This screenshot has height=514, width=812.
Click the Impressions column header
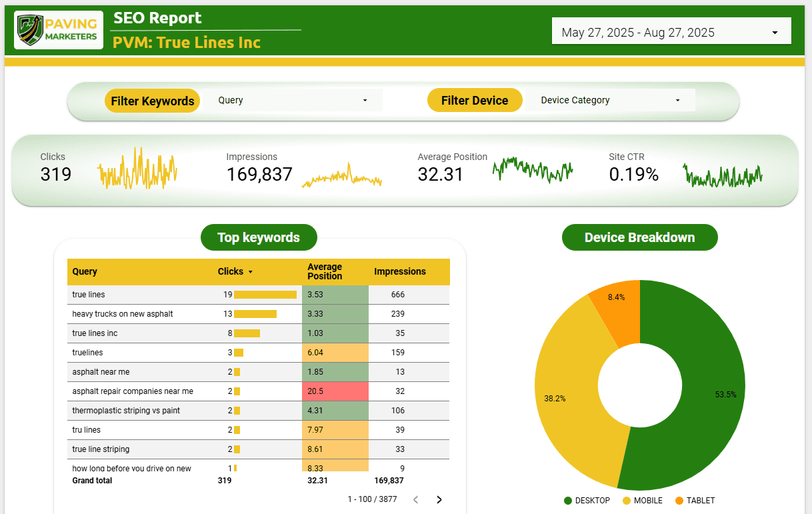point(400,271)
